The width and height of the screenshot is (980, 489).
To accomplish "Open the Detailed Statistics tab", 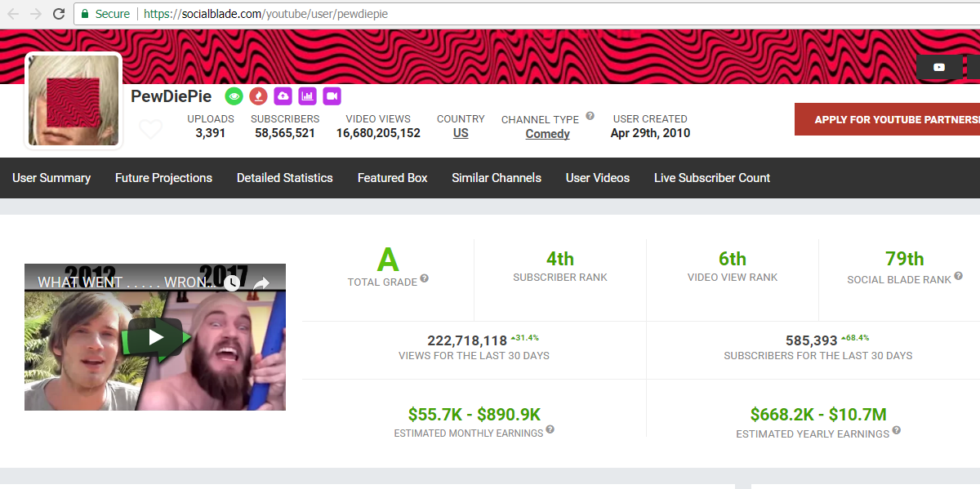I will point(285,178).
